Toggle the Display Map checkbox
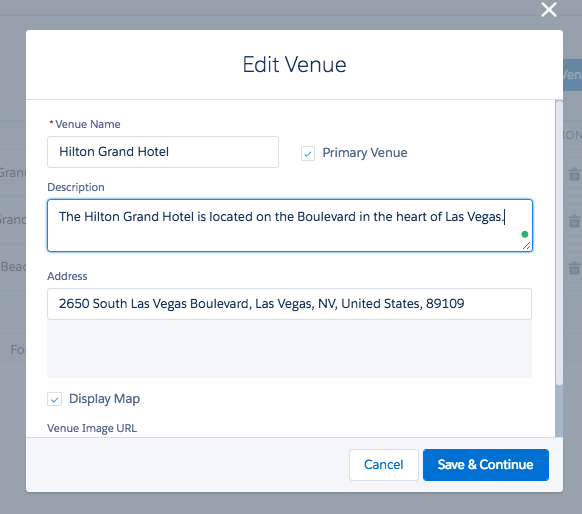 [x=55, y=399]
